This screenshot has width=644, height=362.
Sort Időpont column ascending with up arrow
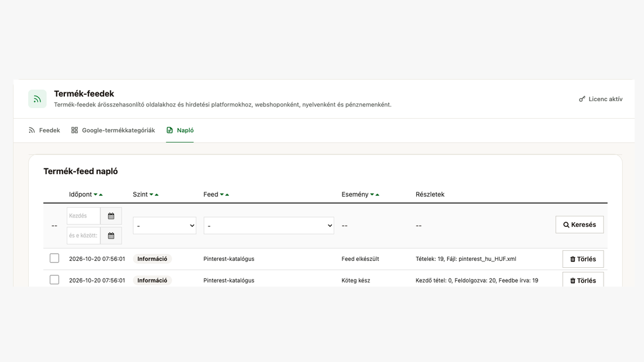(x=101, y=195)
